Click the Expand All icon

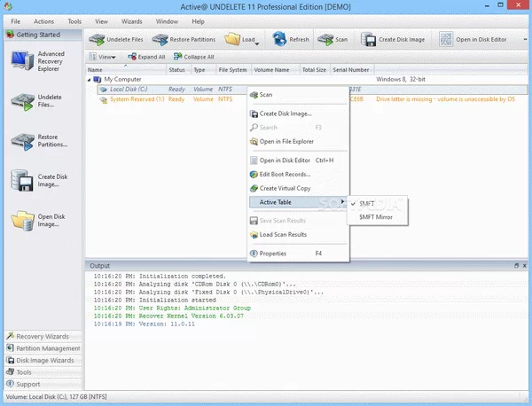point(132,57)
